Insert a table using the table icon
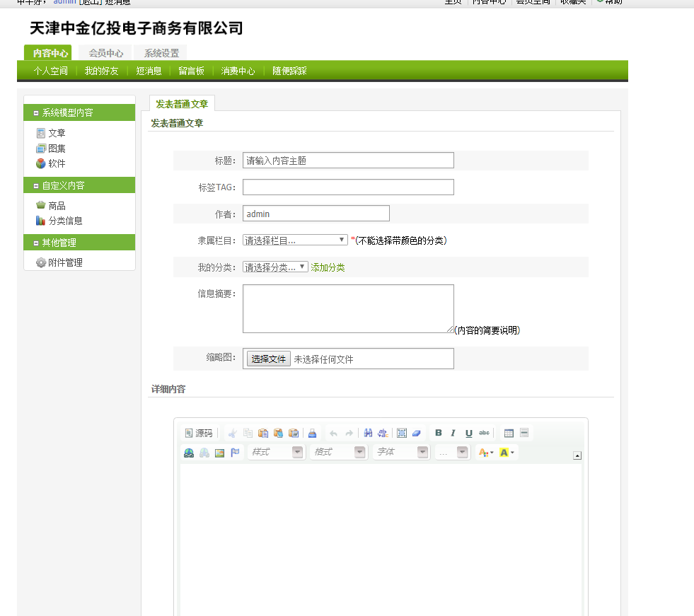 509,433
